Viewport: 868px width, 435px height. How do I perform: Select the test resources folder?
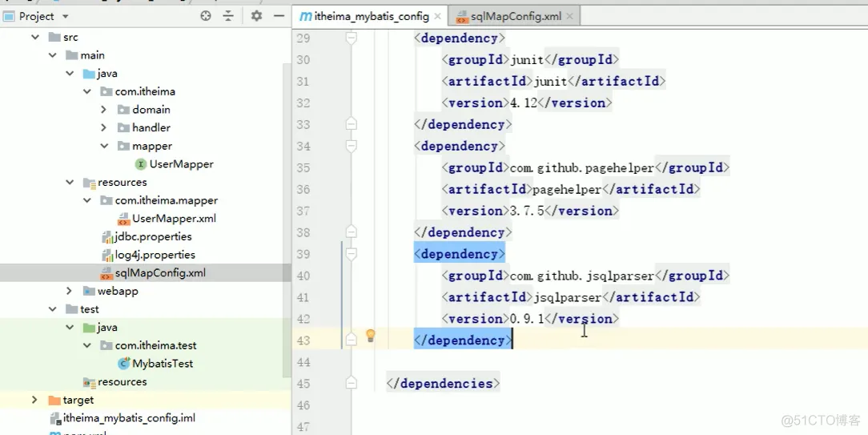click(x=123, y=382)
